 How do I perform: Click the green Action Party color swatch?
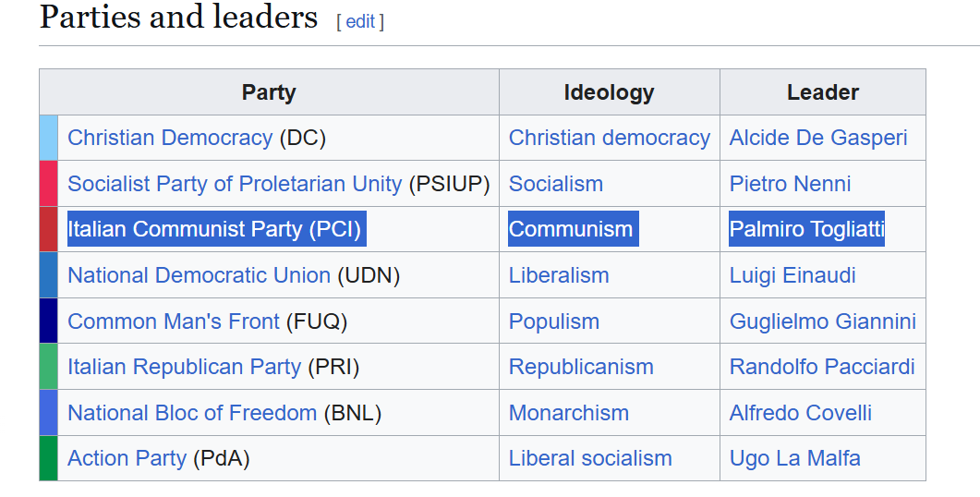49,458
